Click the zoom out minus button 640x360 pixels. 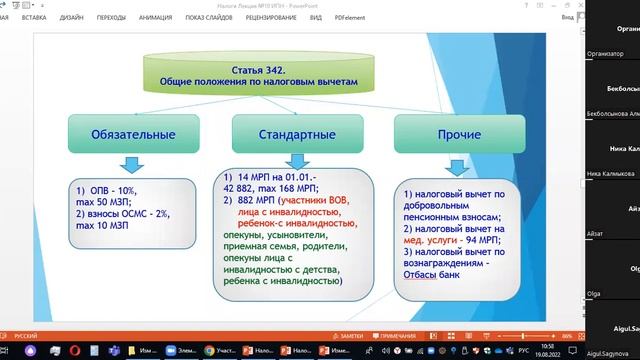click(x=499, y=336)
